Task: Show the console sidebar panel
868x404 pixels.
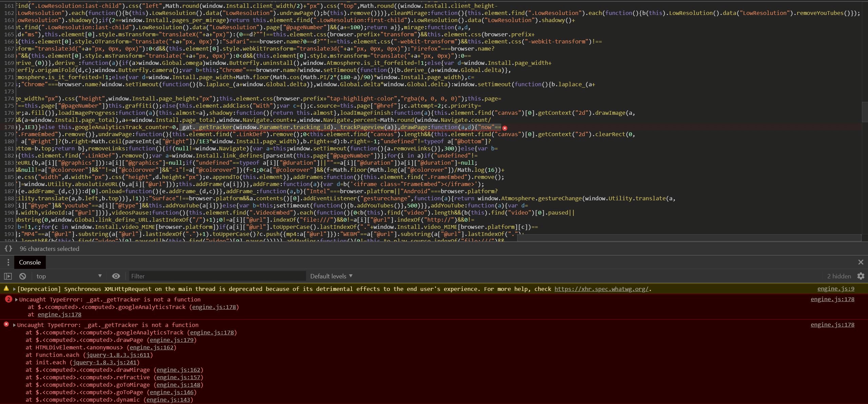Action: [8, 276]
